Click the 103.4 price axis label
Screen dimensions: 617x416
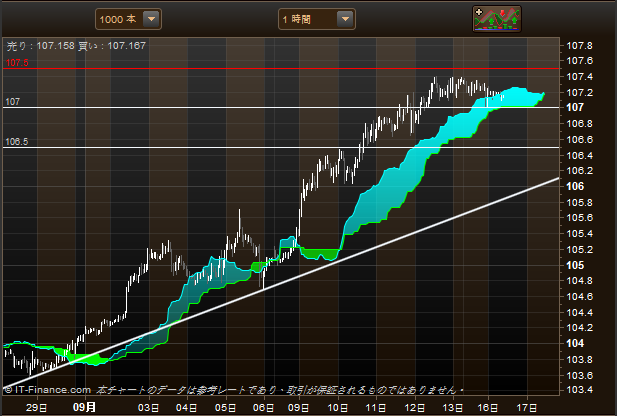point(579,390)
